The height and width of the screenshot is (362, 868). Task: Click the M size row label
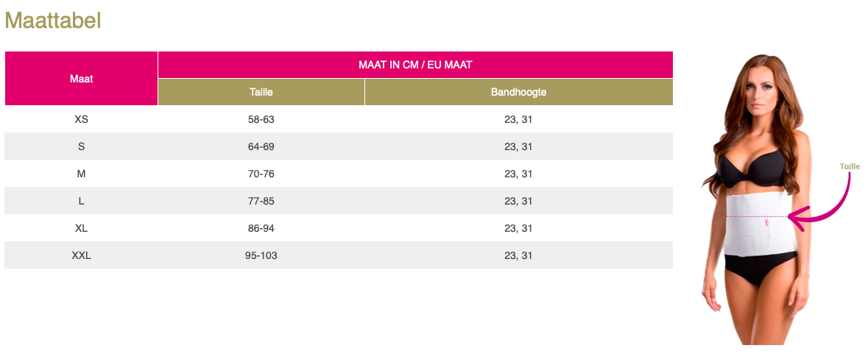81,174
